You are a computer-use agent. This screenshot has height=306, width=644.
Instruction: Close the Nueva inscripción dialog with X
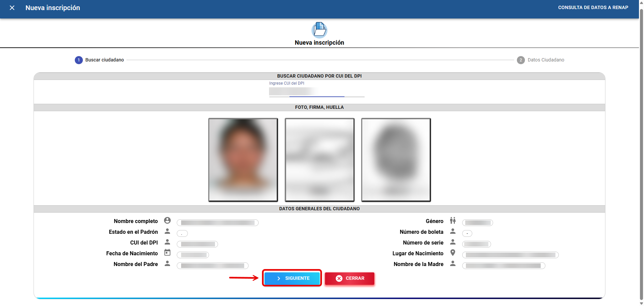pyautogui.click(x=12, y=8)
